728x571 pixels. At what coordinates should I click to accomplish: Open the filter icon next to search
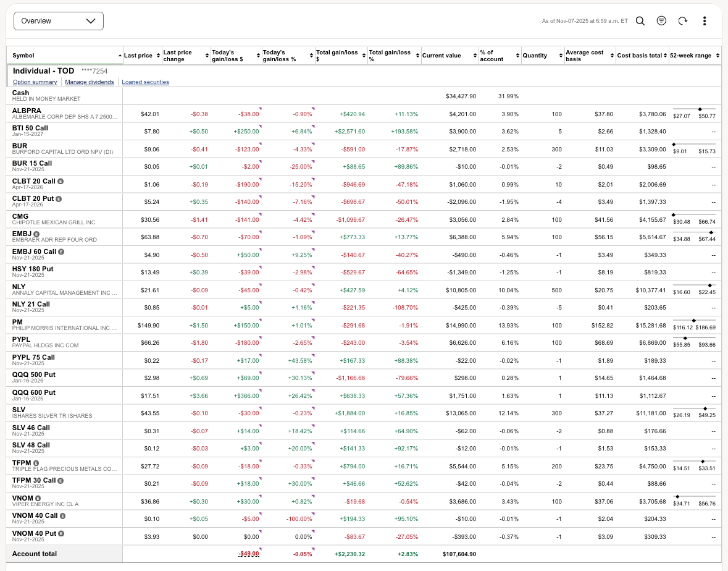pyautogui.click(x=661, y=21)
